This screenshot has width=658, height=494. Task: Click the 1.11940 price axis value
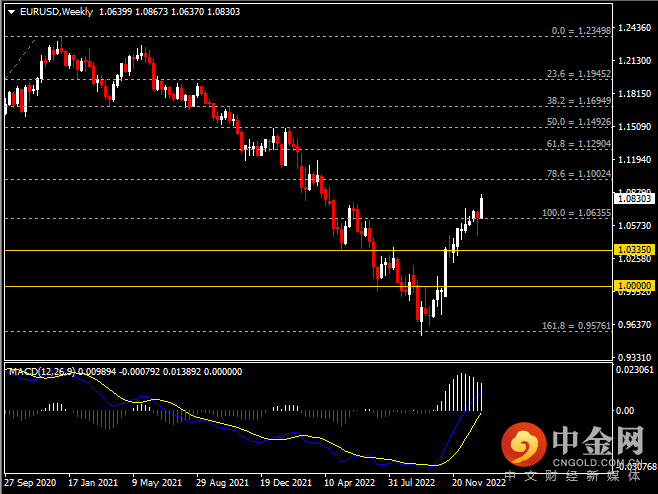(x=634, y=159)
